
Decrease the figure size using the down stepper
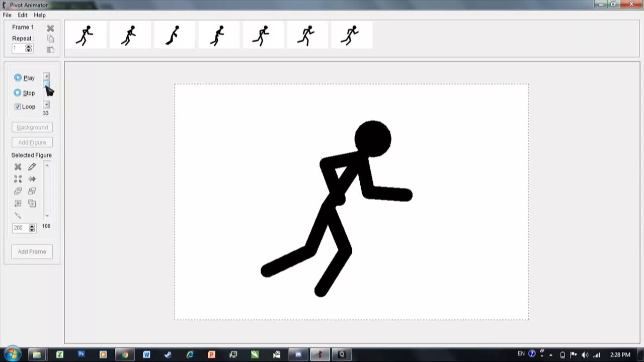pyautogui.click(x=32, y=230)
